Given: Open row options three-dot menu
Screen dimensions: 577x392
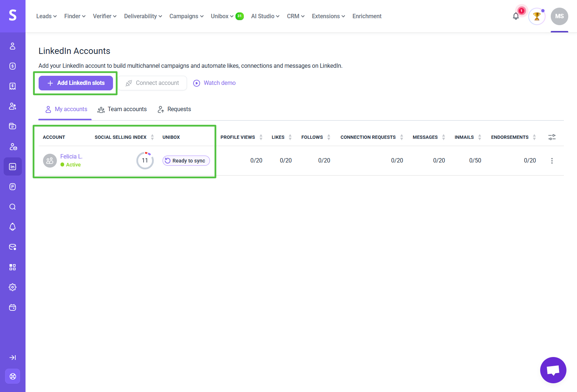Looking at the screenshot, I should click(552, 161).
